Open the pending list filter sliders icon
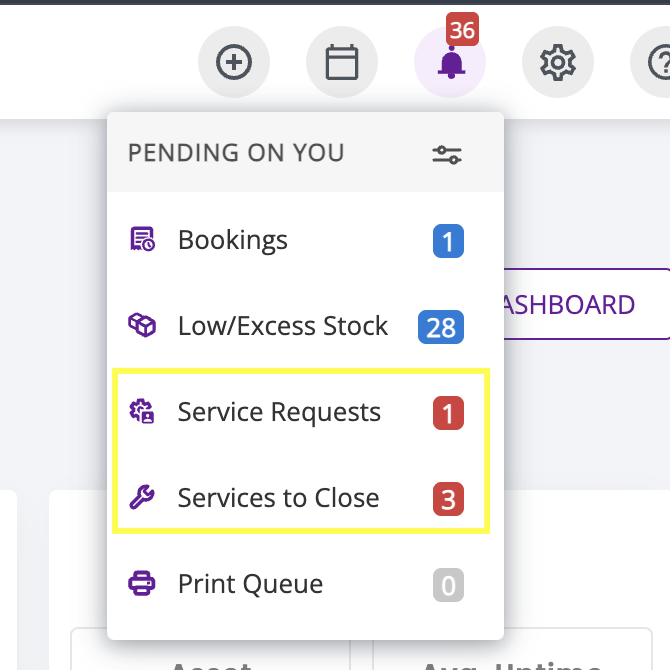Viewport: 670px width, 670px height. point(447,154)
